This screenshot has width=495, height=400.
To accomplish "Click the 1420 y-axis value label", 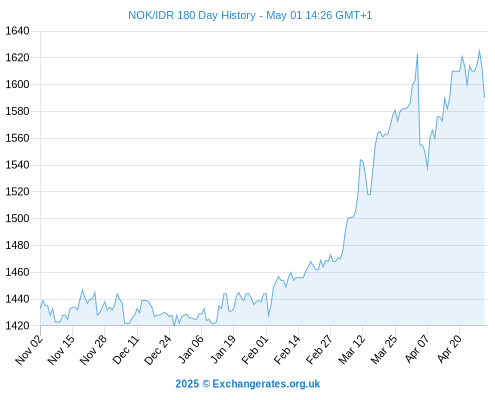I will click(x=17, y=326).
